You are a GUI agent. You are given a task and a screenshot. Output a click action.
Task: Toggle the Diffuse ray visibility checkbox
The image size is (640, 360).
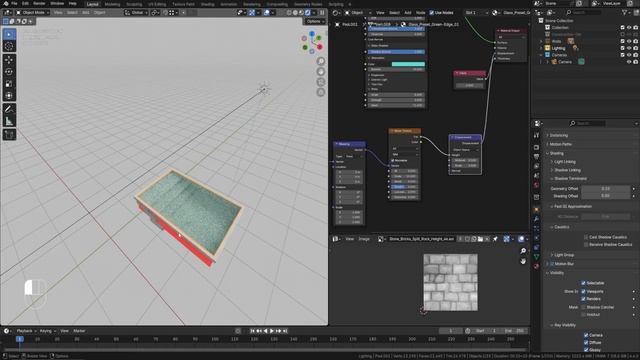[x=586, y=342]
